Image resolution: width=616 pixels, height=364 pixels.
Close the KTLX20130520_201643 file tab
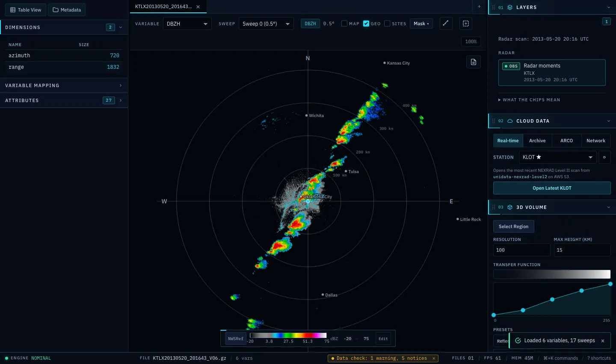point(198,7)
